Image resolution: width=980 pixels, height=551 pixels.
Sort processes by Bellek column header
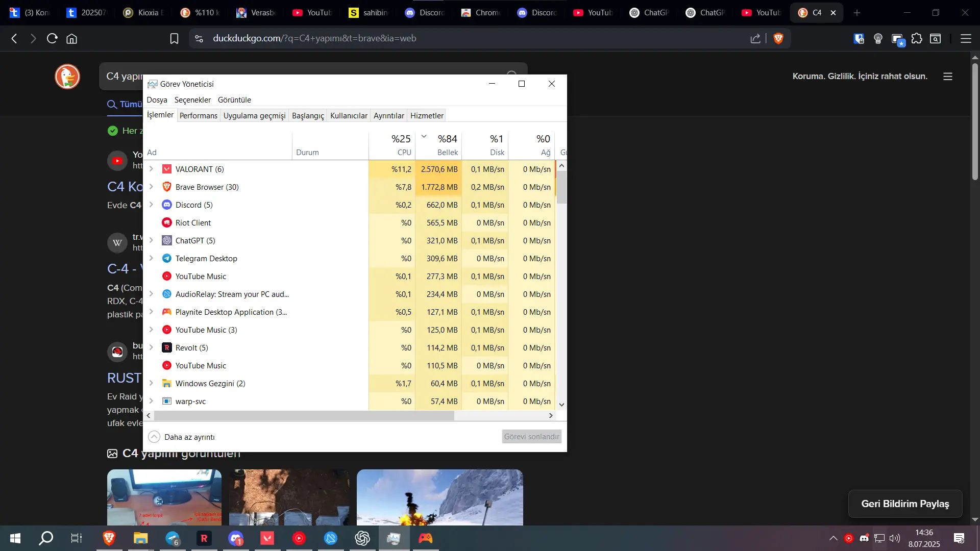[x=438, y=145]
